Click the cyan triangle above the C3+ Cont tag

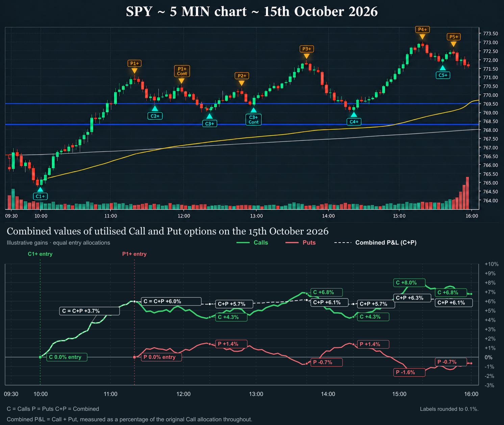[x=253, y=110]
